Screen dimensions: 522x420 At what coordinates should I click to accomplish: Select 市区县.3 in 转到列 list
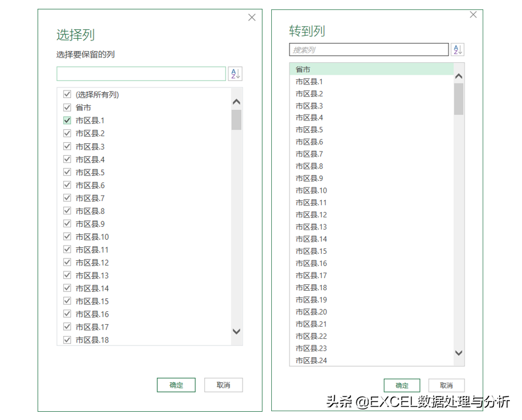[x=372, y=106]
